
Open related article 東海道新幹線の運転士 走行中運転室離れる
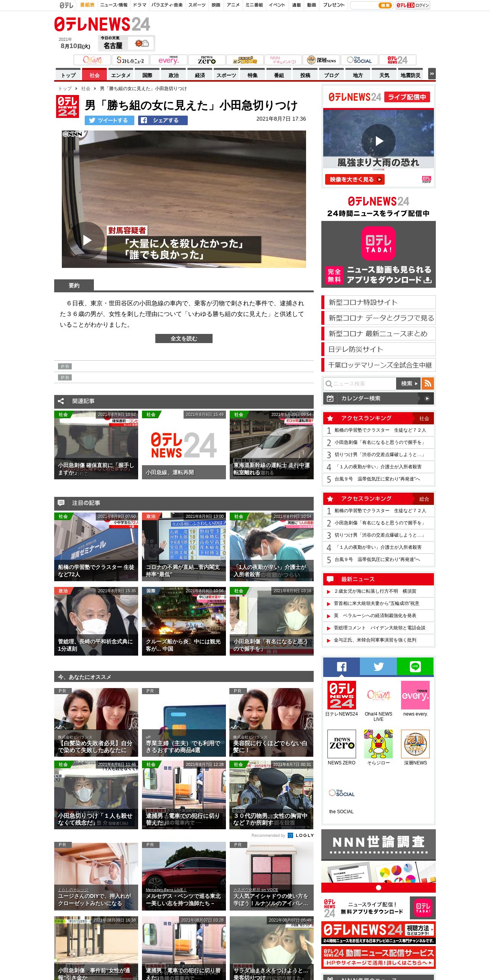(x=272, y=445)
